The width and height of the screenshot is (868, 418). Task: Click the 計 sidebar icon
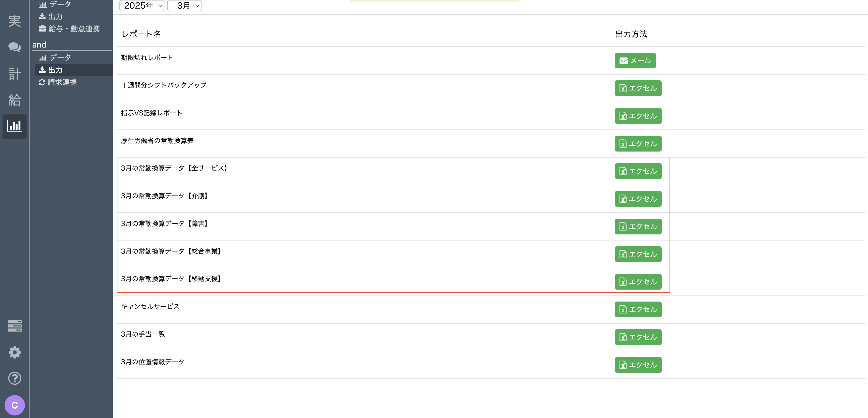(x=14, y=73)
